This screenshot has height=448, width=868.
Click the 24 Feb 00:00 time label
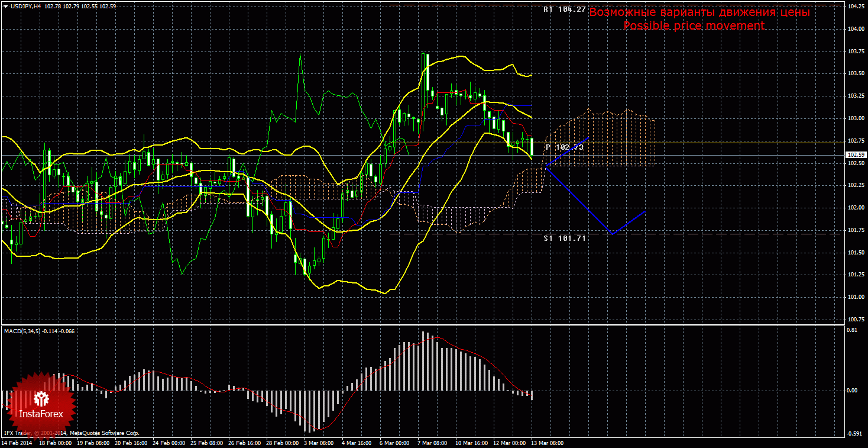coord(169,443)
